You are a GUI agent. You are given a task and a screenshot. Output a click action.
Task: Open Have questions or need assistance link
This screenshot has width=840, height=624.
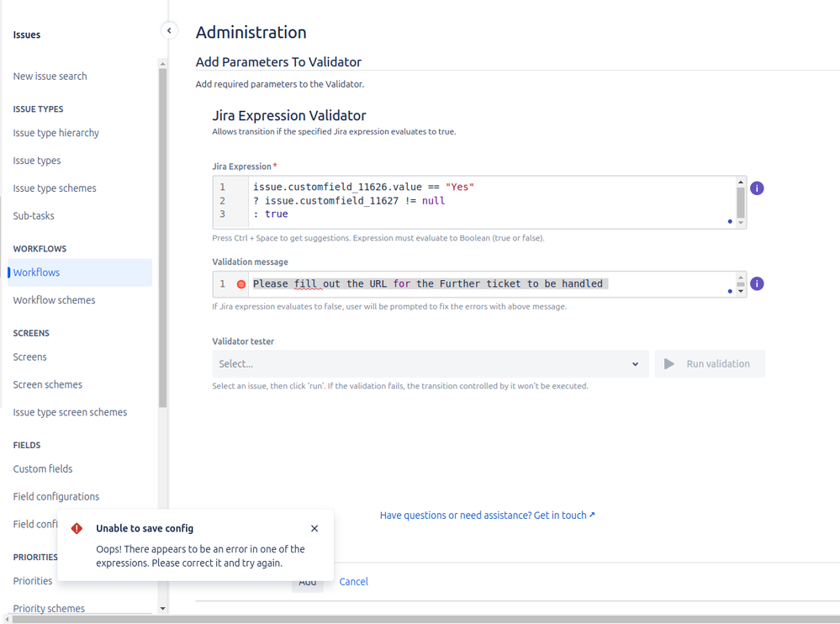487,516
